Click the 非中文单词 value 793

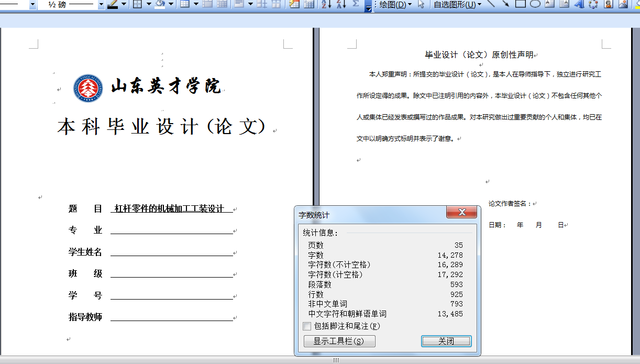tap(457, 304)
